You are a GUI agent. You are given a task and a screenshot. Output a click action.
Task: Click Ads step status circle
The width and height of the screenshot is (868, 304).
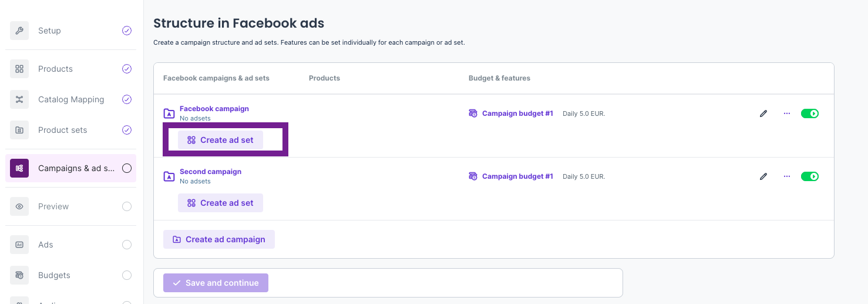[x=127, y=245]
